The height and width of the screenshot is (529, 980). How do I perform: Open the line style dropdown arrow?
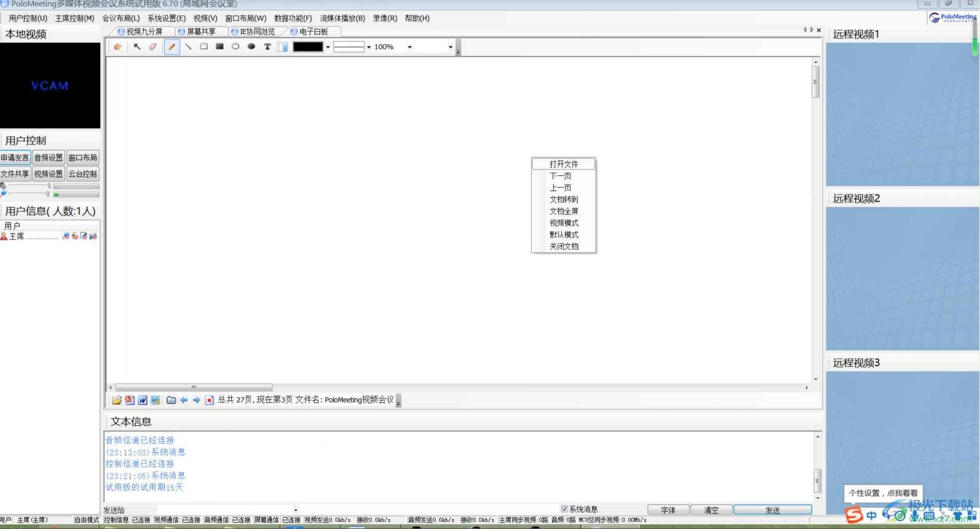point(369,47)
